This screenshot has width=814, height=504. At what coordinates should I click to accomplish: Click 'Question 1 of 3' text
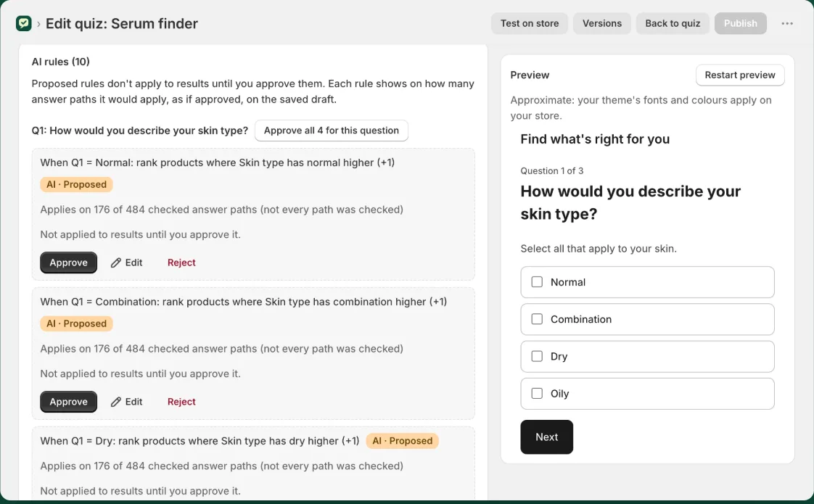pos(552,170)
